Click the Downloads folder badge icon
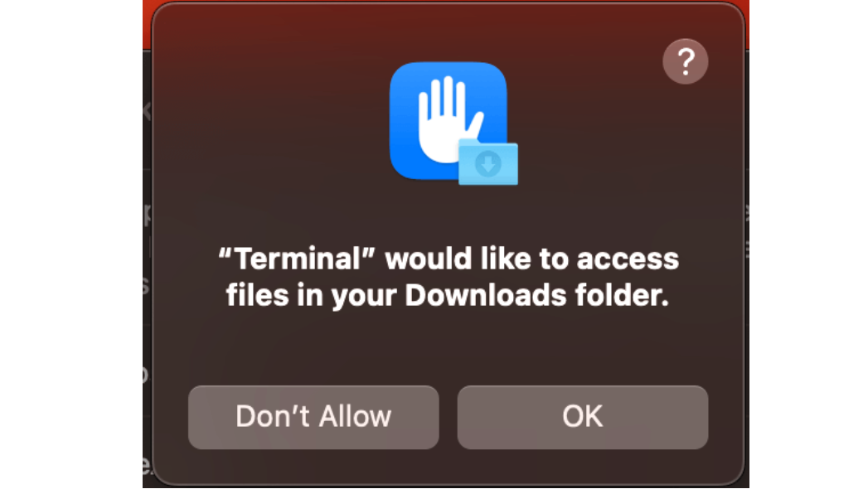Screen dimensions: 868x489 (x=488, y=162)
